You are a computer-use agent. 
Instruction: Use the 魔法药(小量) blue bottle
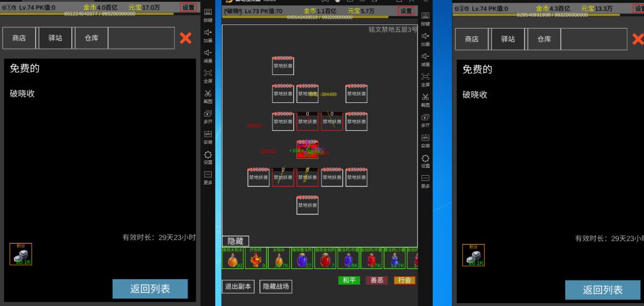coord(395,258)
